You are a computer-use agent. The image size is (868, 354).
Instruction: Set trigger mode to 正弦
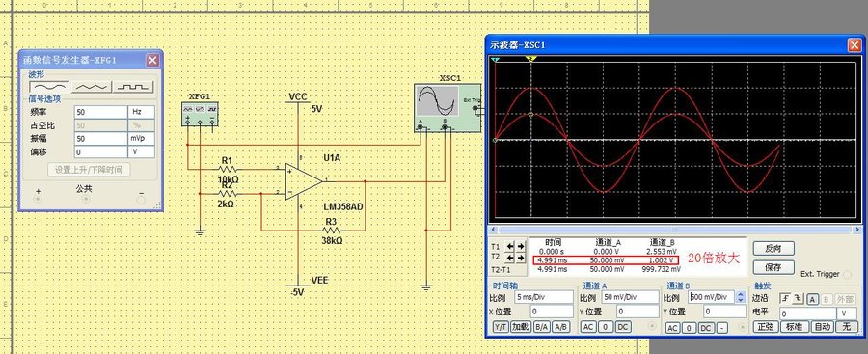click(765, 327)
